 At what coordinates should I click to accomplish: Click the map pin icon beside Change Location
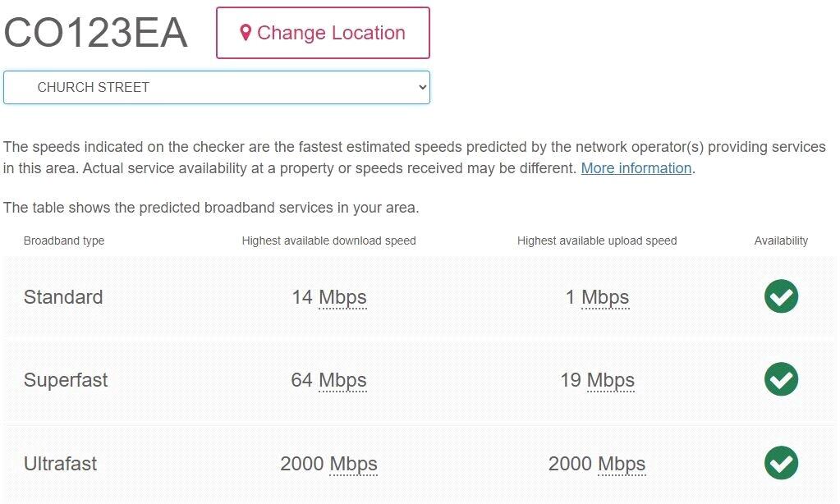tap(245, 33)
